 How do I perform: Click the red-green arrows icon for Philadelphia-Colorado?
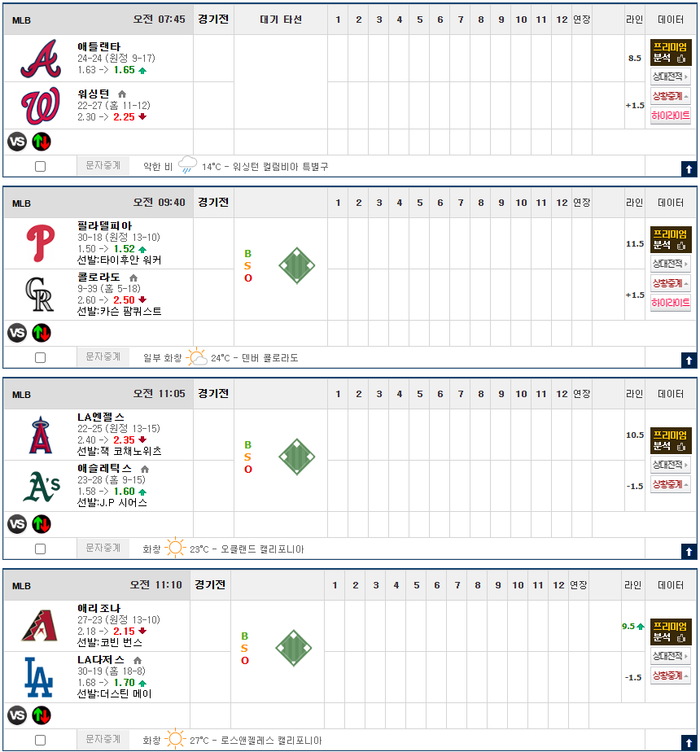(42, 333)
